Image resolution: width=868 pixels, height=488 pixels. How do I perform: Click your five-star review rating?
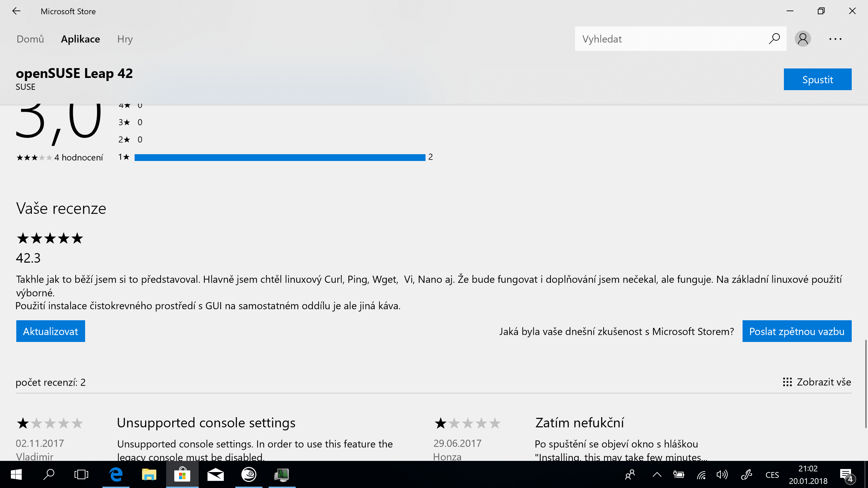point(50,238)
